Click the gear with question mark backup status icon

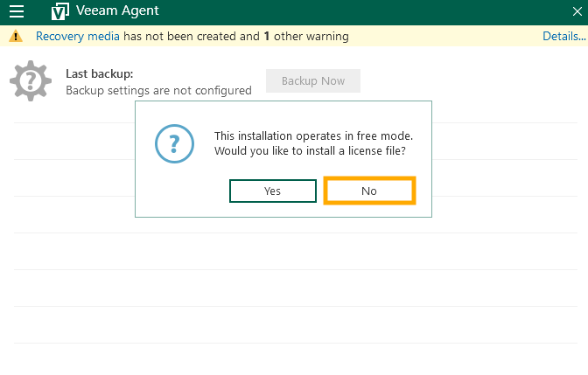click(x=31, y=81)
